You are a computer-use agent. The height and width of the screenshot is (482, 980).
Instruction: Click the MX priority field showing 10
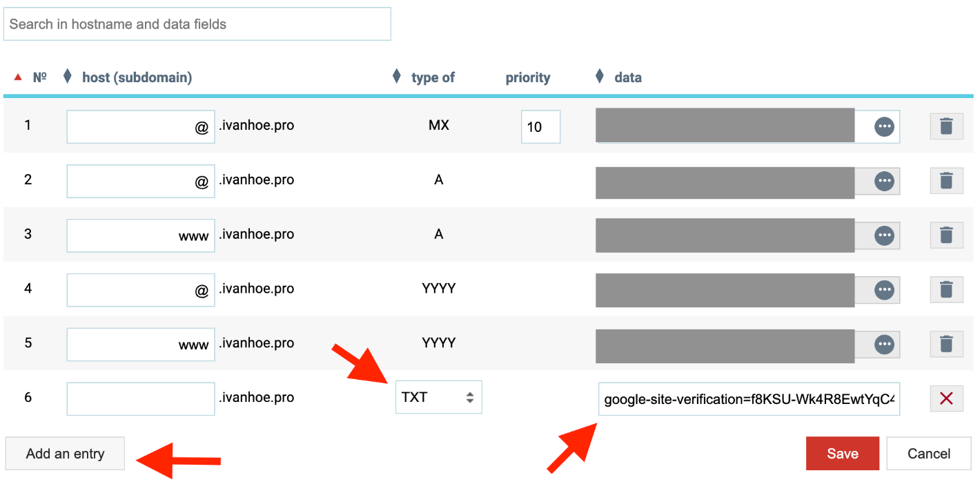[x=540, y=127]
